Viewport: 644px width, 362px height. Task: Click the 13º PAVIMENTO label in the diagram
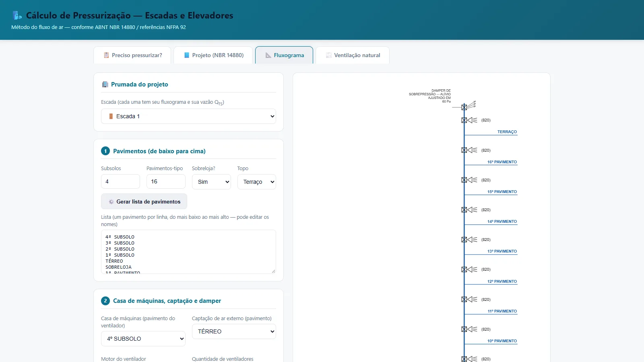(502, 251)
